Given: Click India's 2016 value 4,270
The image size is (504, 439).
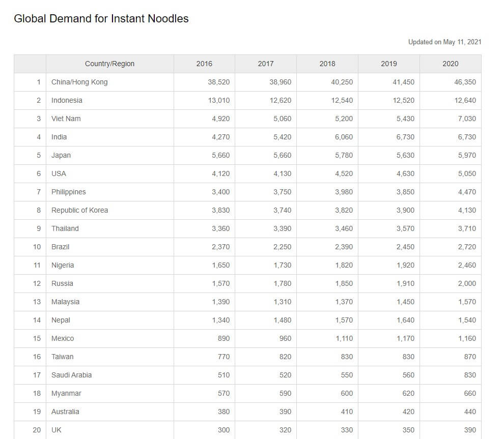Looking at the screenshot, I should coord(220,137).
